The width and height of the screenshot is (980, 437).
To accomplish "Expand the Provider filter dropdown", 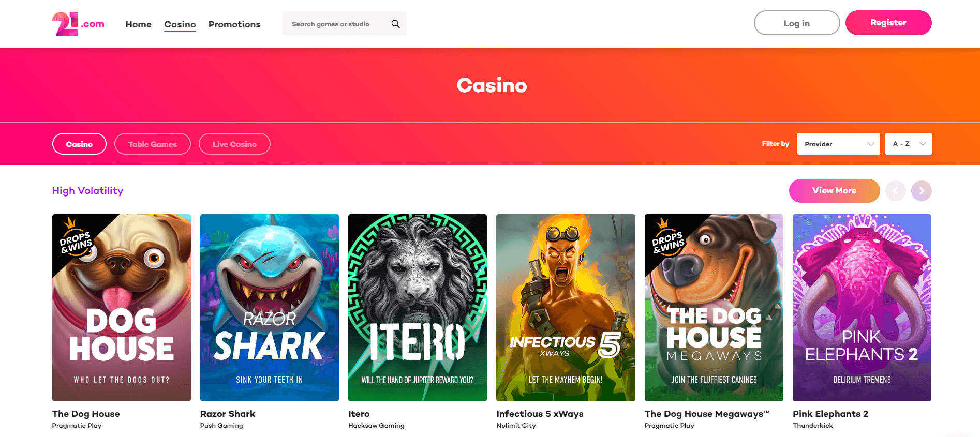I will (838, 144).
